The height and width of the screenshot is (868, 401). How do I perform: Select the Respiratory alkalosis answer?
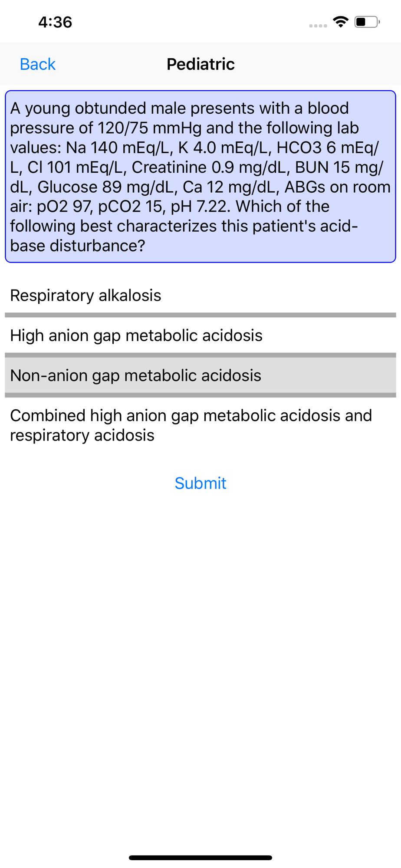point(200,296)
